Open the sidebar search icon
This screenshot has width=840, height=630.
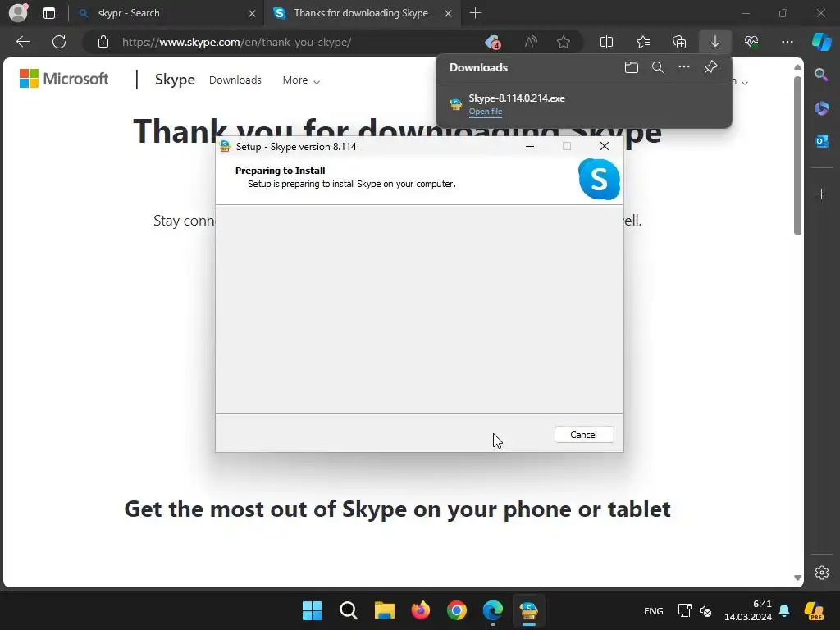(x=821, y=75)
